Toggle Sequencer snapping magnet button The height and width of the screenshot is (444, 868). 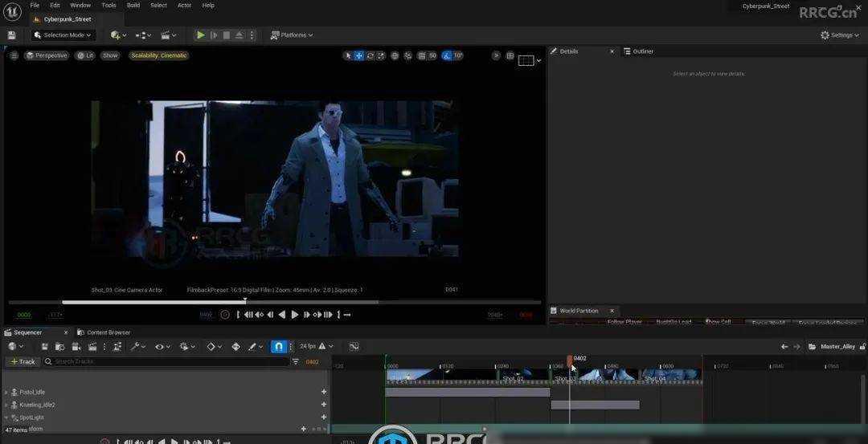click(x=278, y=347)
